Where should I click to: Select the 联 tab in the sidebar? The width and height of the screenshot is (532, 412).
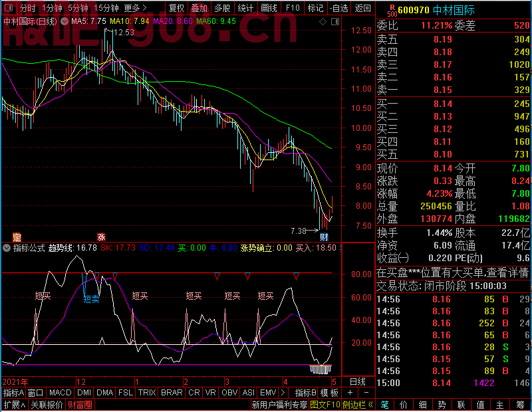(x=461, y=405)
